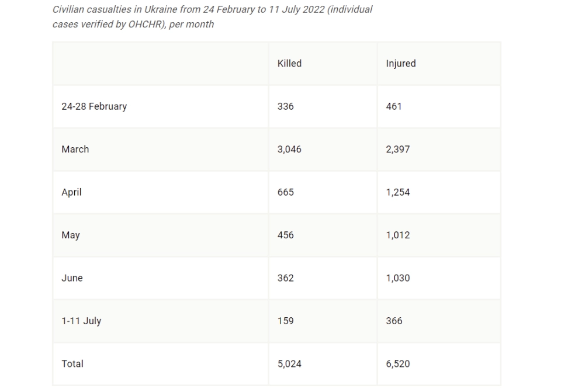Click the Killed column header
The height and width of the screenshot is (392, 561).
[289, 63]
